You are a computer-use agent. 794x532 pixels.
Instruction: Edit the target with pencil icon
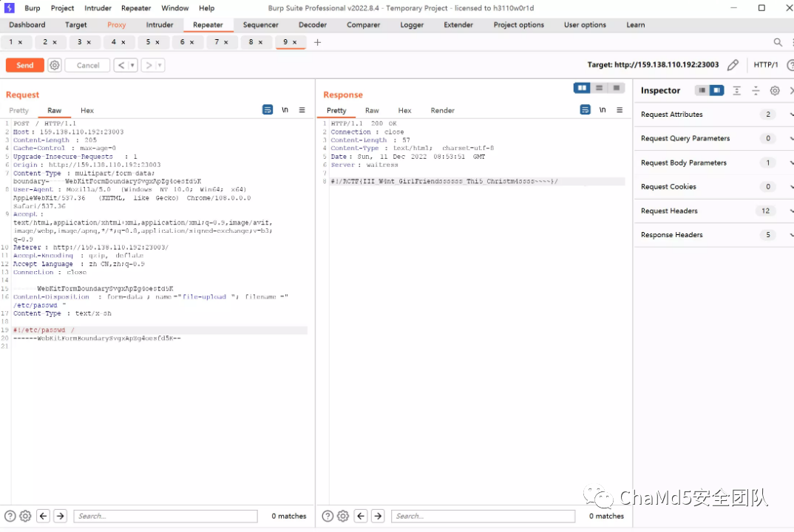point(733,65)
